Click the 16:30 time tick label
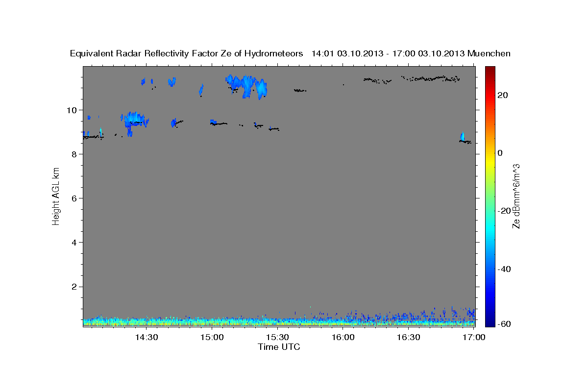The image size is (588, 392). 409,338
